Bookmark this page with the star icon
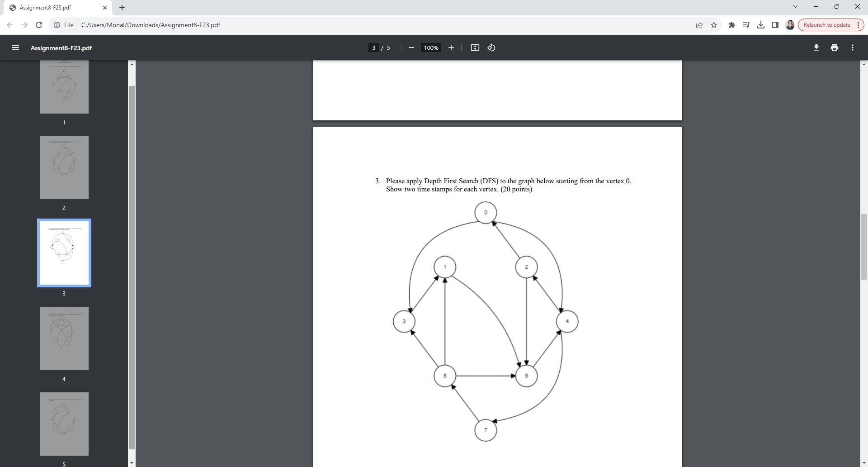 (714, 25)
